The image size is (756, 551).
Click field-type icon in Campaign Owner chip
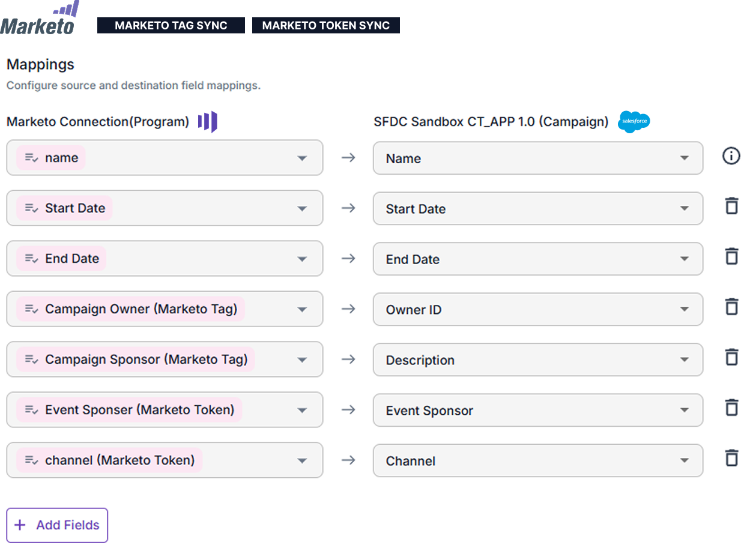pyautogui.click(x=32, y=309)
